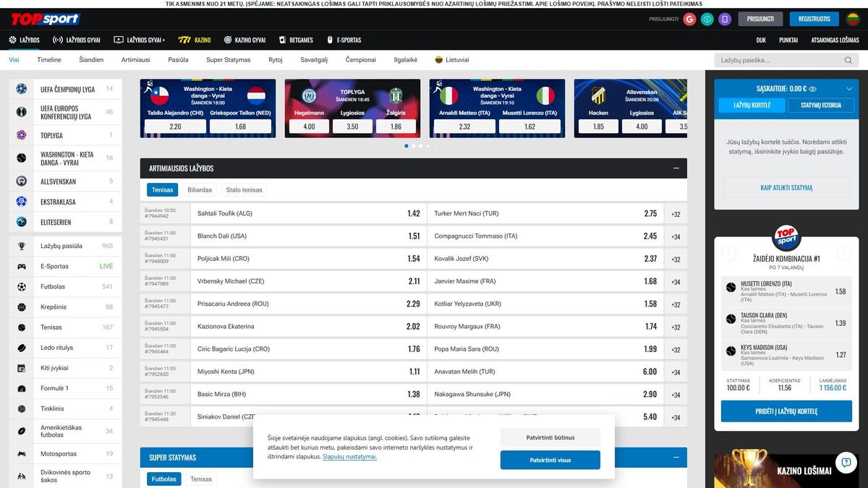This screenshot has width=868, height=488.
Task: Sign in with the teal Smart-ID icon
Action: pyautogui.click(x=707, y=19)
